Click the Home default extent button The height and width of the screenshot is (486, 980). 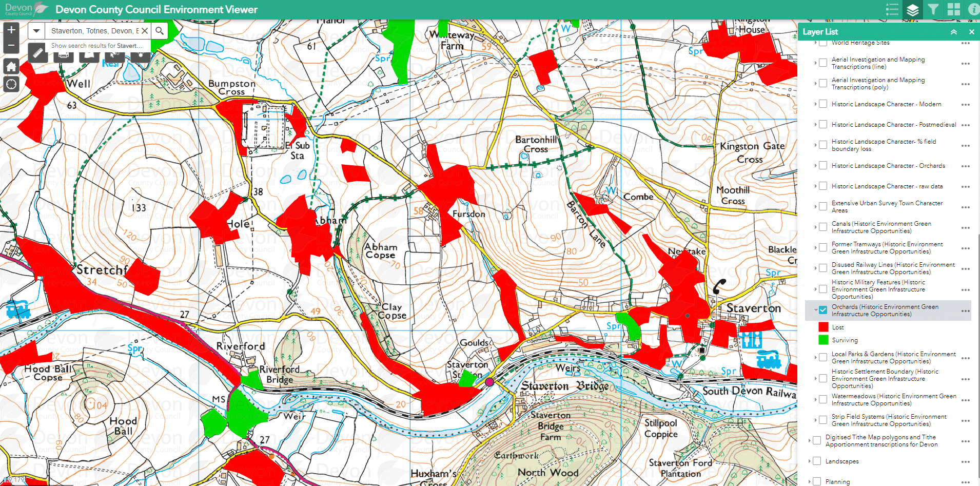tap(11, 66)
